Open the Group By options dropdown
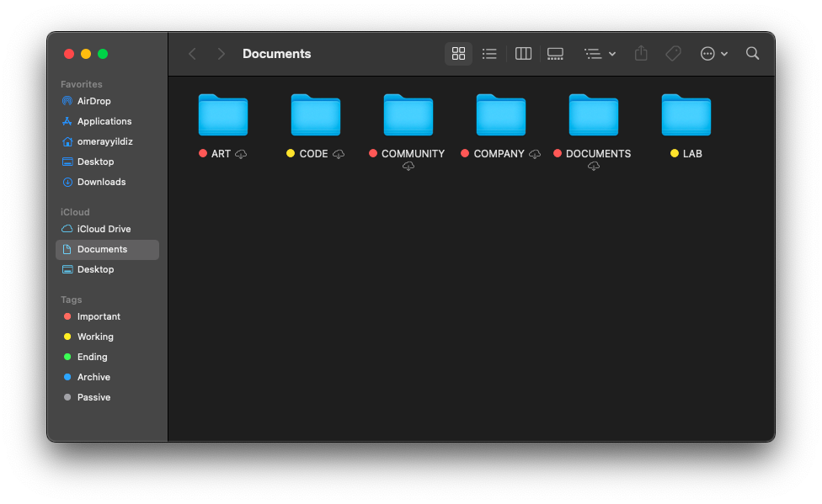 (600, 54)
